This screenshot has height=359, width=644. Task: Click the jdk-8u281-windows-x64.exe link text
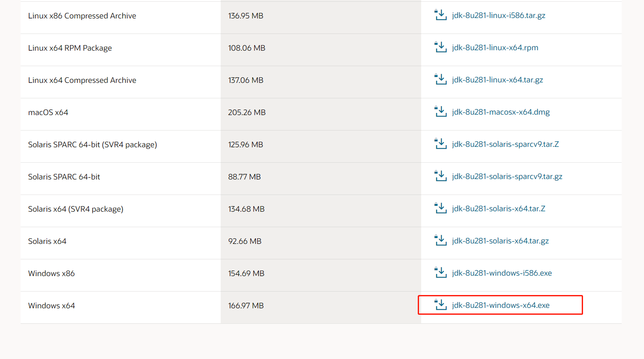(x=501, y=305)
